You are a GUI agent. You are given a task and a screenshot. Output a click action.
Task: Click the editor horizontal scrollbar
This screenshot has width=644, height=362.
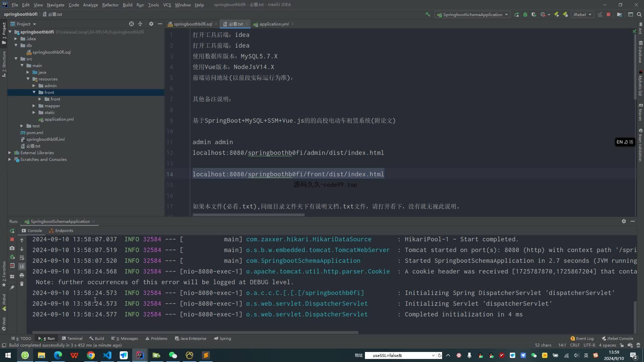[x=248, y=215]
